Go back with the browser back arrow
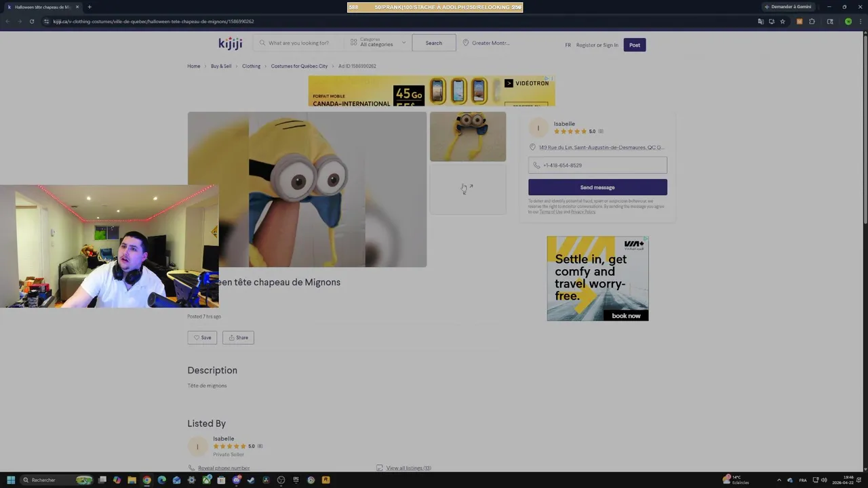The width and height of the screenshot is (868, 488). click(7, 22)
